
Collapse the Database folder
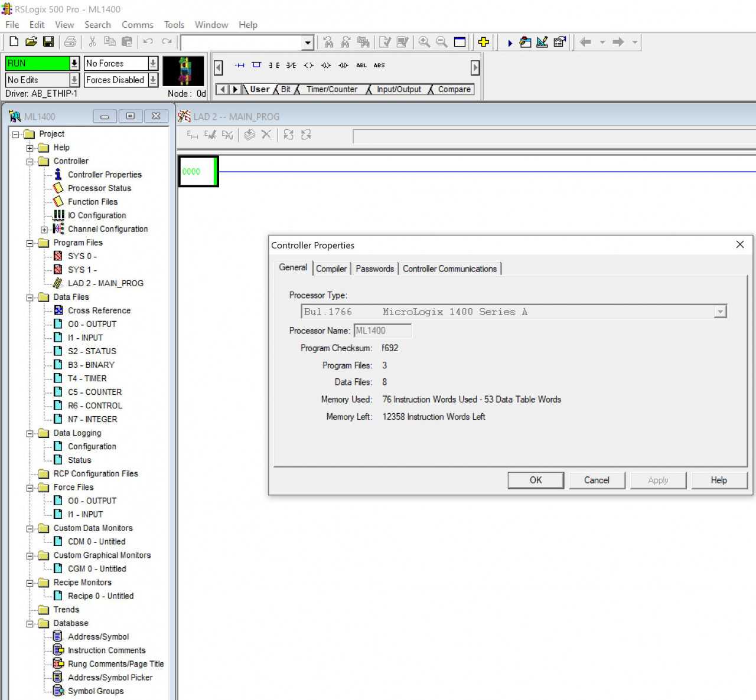(x=30, y=624)
